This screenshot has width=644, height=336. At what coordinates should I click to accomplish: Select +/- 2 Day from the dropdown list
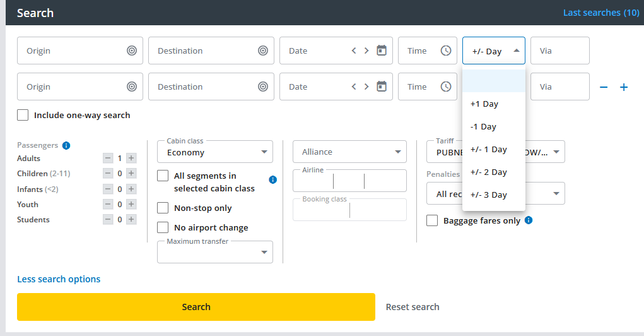tap(489, 172)
